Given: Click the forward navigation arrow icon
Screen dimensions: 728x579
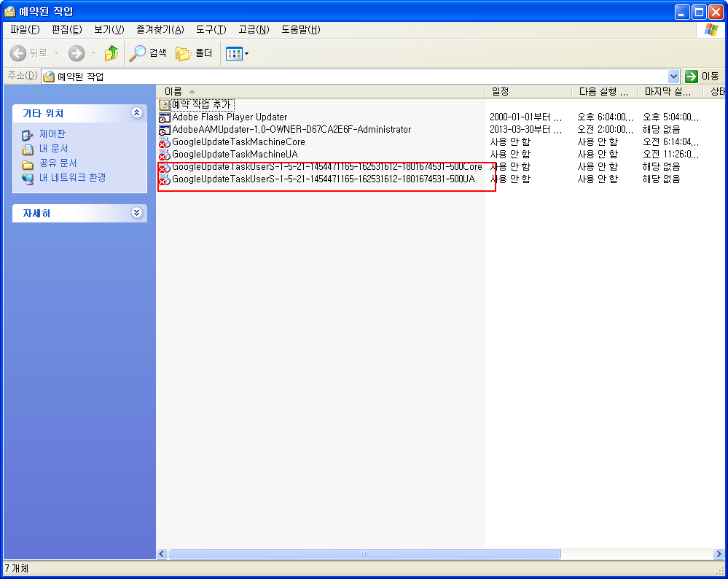Looking at the screenshot, I should [x=77, y=53].
